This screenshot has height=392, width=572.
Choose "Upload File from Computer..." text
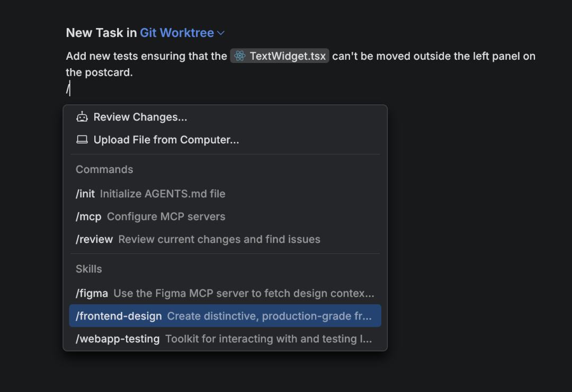pyautogui.click(x=166, y=140)
